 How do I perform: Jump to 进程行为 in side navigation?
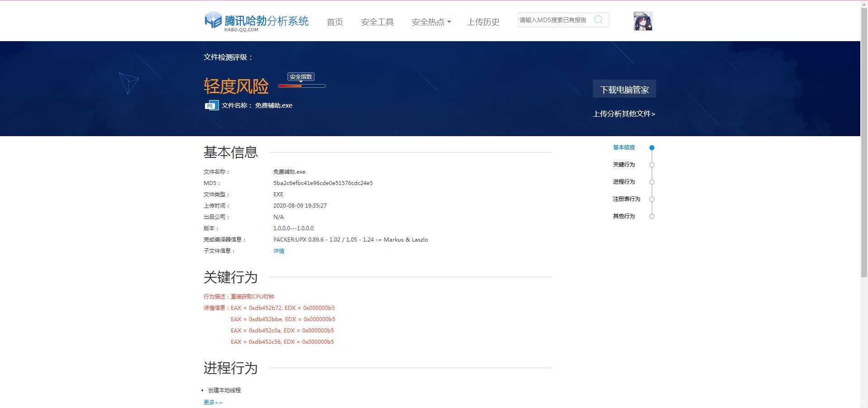tap(624, 182)
